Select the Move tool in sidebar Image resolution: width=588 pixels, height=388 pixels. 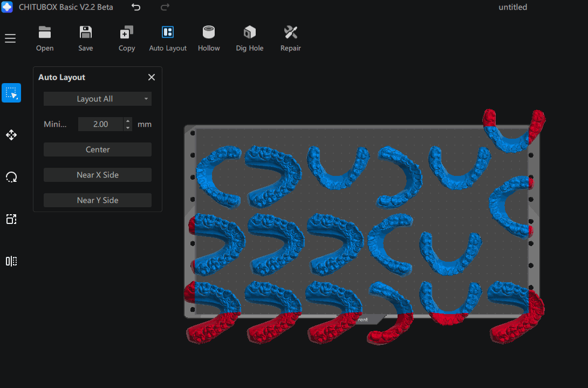(x=11, y=135)
